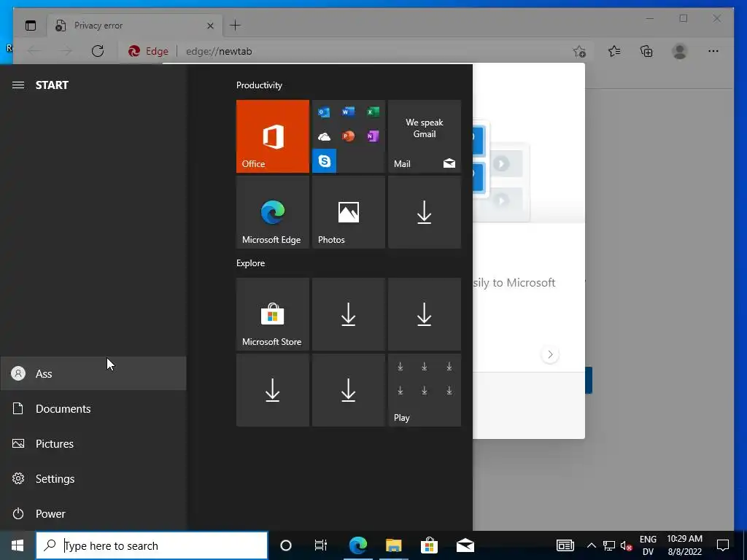
Task: Expand the Start menu hamburger
Action: tap(18, 85)
